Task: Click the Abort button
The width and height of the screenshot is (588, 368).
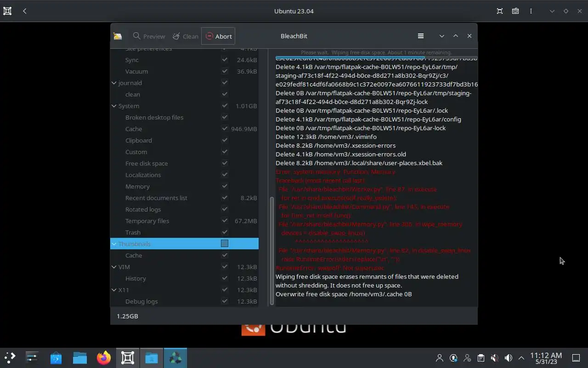Action: [x=218, y=36]
